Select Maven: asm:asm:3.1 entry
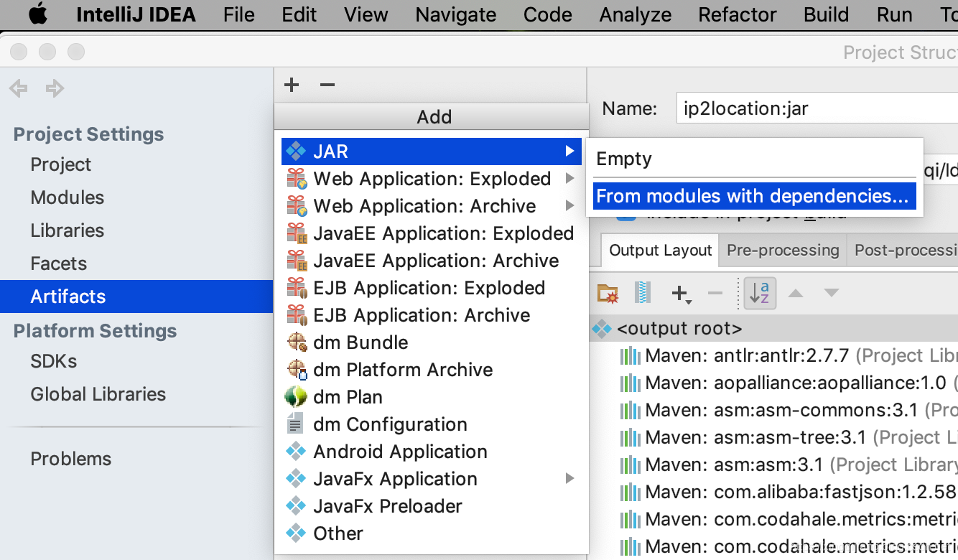 pyautogui.click(x=788, y=465)
